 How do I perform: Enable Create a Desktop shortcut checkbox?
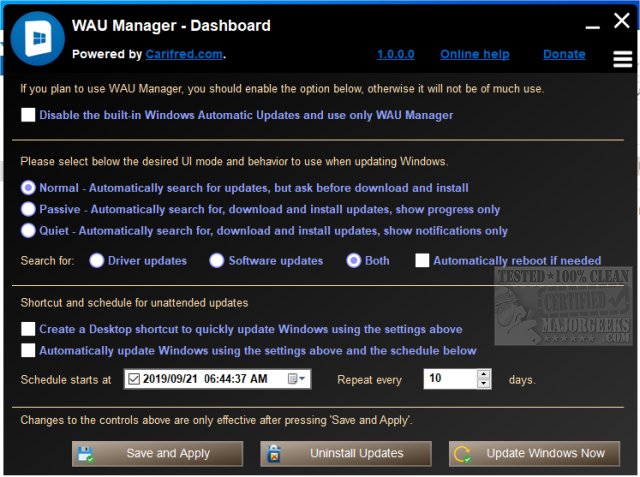coord(29,329)
